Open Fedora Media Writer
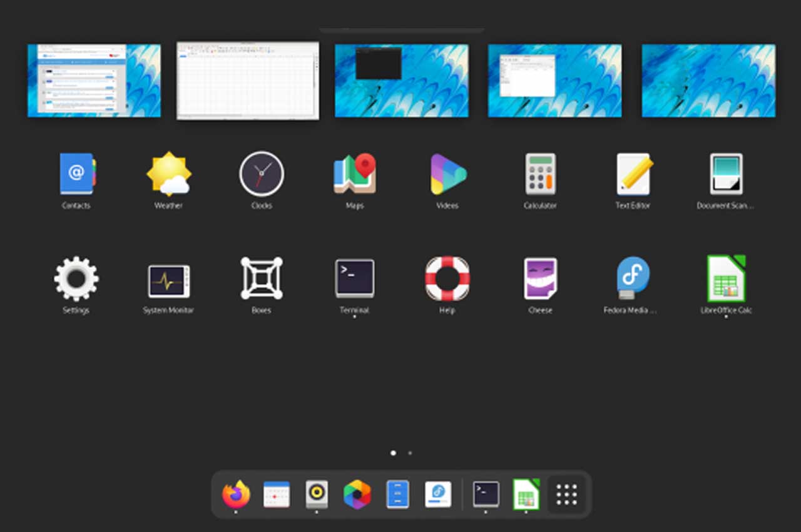The width and height of the screenshot is (801, 532). tap(633, 279)
